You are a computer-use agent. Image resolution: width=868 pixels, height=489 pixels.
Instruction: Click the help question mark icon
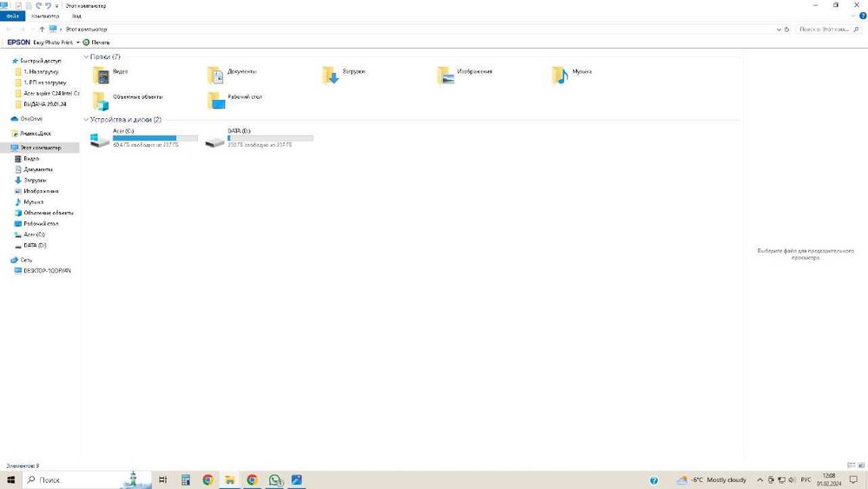(x=863, y=16)
